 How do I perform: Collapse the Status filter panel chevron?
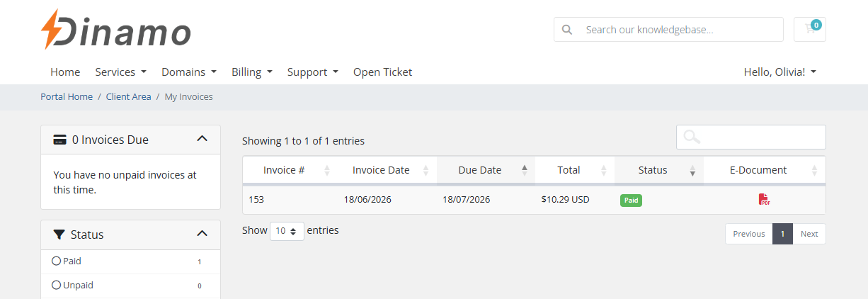202,234
